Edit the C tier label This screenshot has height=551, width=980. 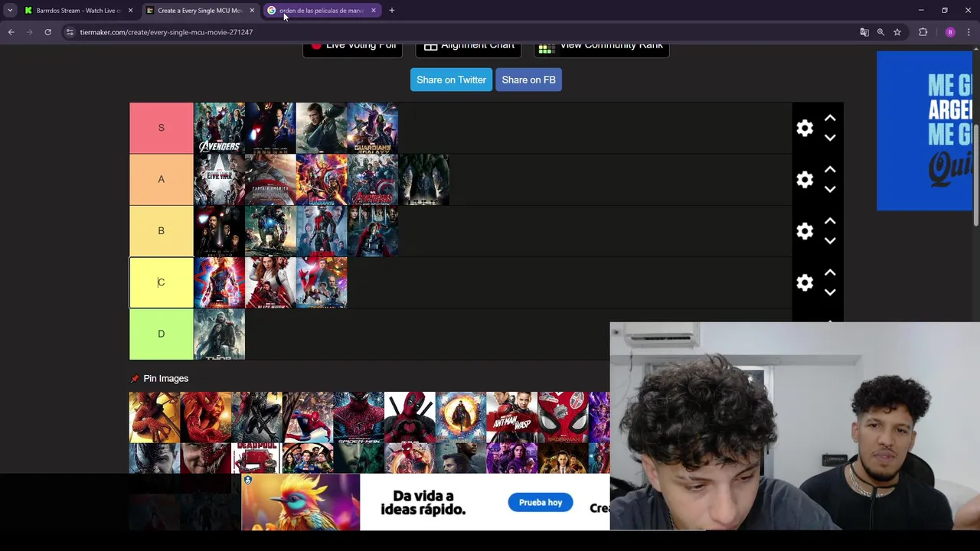click(x=161, y=282)
